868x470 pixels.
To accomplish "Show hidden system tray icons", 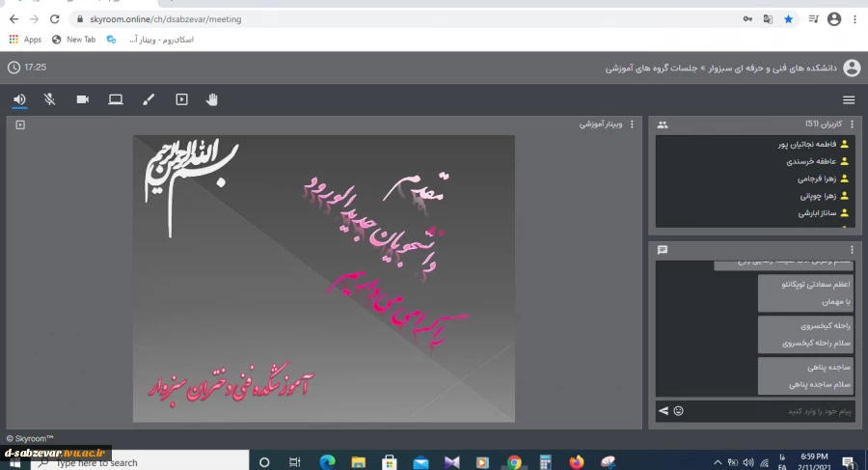I will pos(717,462).
